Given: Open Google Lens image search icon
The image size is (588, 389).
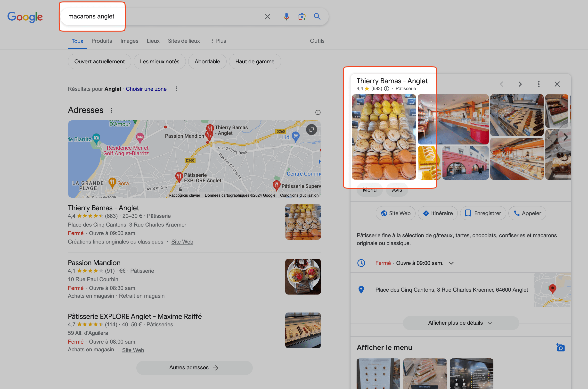Looking at the screenshot, I should pos(302,17).
